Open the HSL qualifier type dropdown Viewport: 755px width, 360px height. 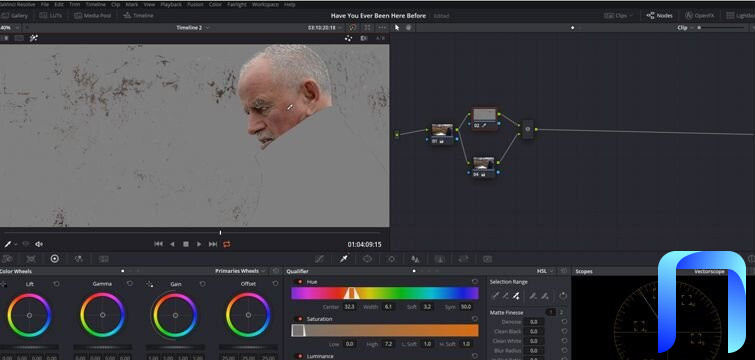(545, 271)
